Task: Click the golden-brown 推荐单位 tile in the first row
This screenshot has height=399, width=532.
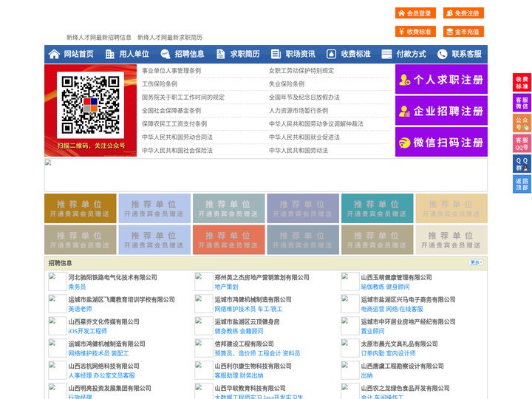Action: coord(81,208)
